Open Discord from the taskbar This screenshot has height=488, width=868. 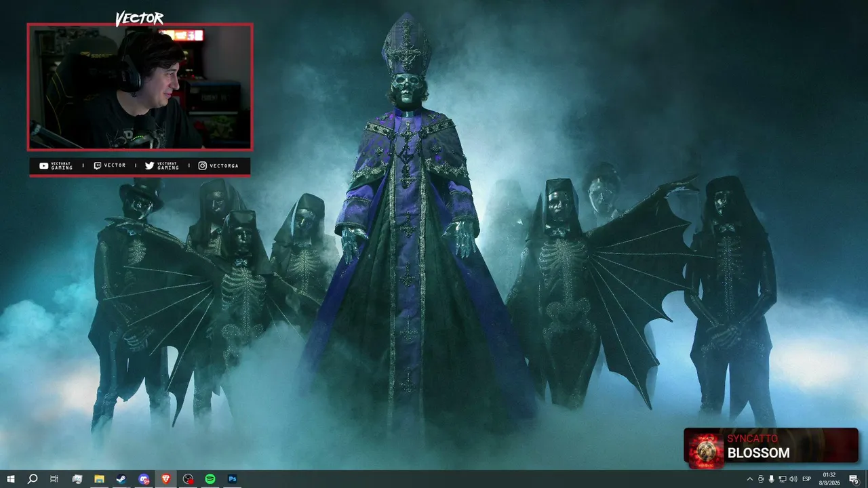[x=144, y=479]
